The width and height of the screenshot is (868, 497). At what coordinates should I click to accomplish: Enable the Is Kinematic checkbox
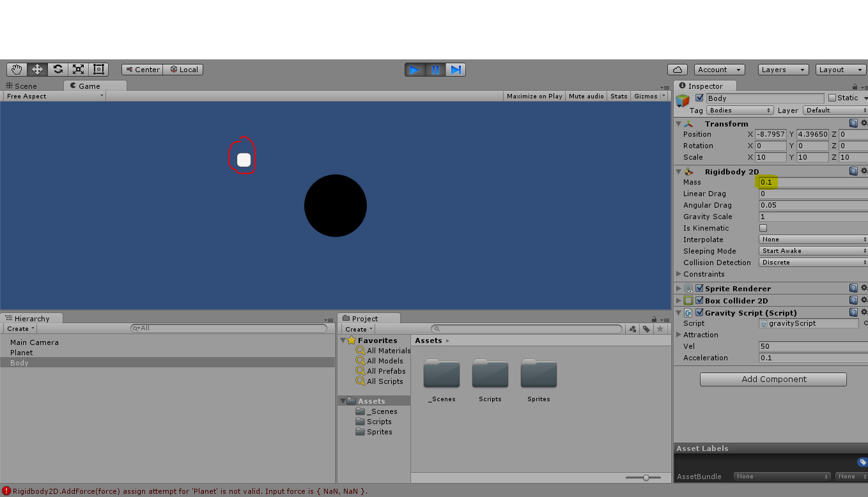[763, 228]
